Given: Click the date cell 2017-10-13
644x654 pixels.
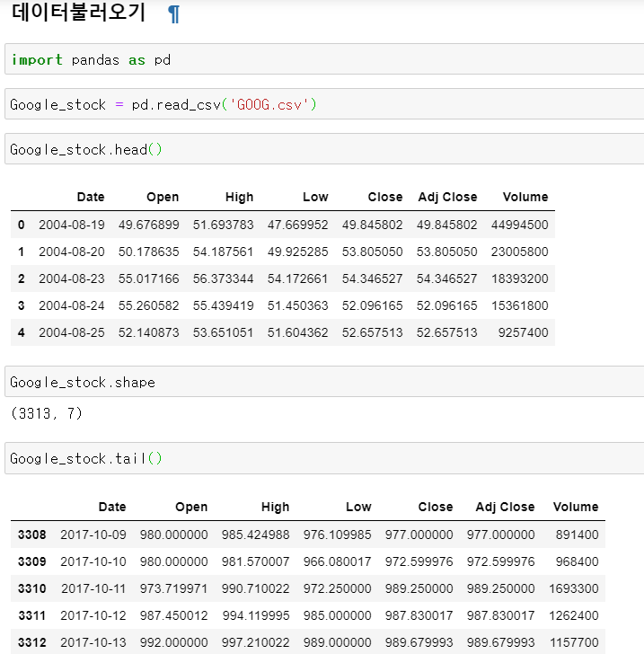Looking at the screenshot, I should (93, 642).
